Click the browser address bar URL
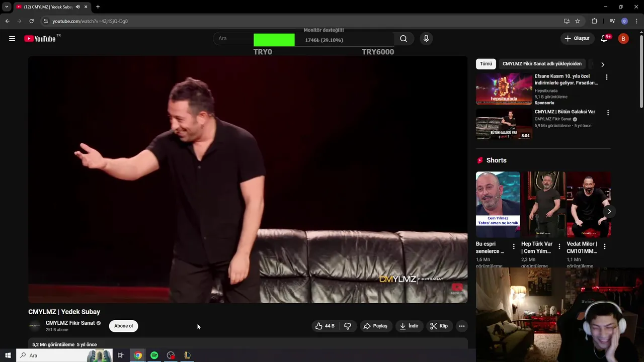 (90, 21)
